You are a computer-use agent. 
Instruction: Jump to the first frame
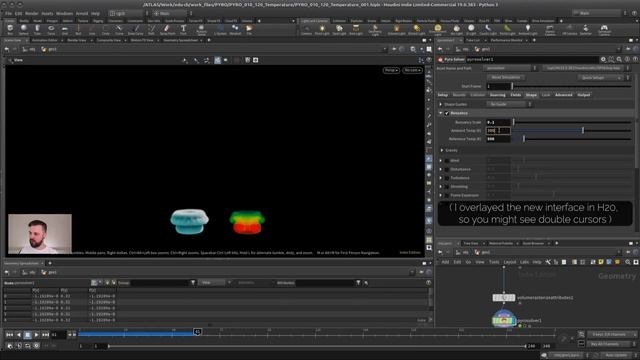[9, 335]
